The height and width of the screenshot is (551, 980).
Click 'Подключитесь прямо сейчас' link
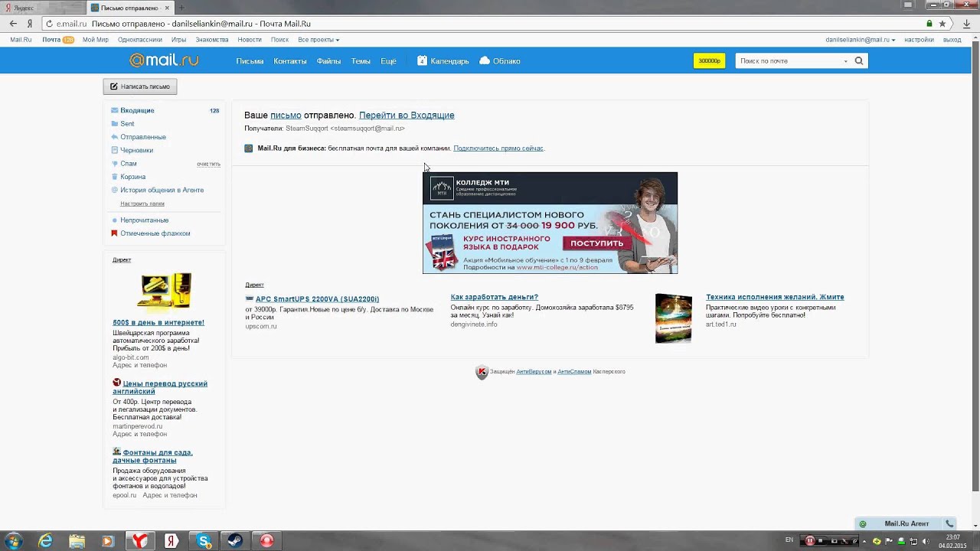pyautogui.click(x=498, y=148)
